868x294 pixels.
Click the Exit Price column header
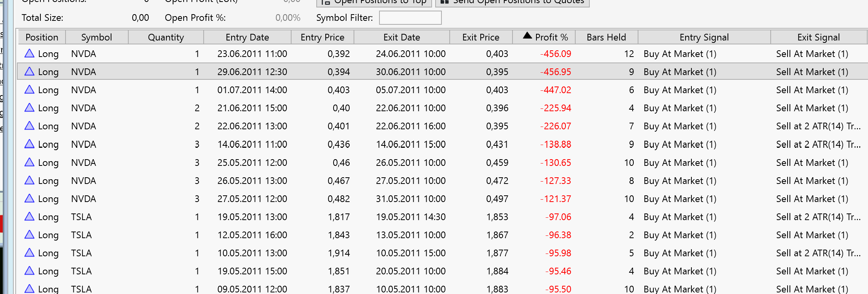(x=481, y=37)
